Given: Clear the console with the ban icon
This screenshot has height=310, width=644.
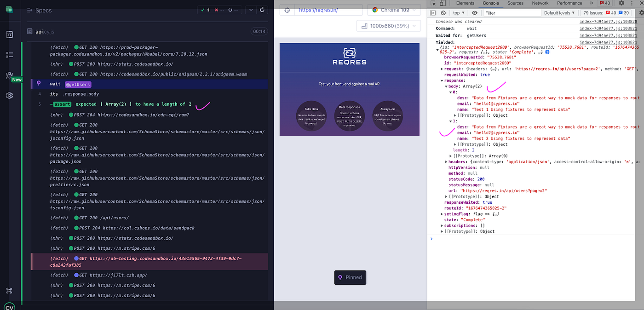Looking at the screenshot, I should 443,13.
